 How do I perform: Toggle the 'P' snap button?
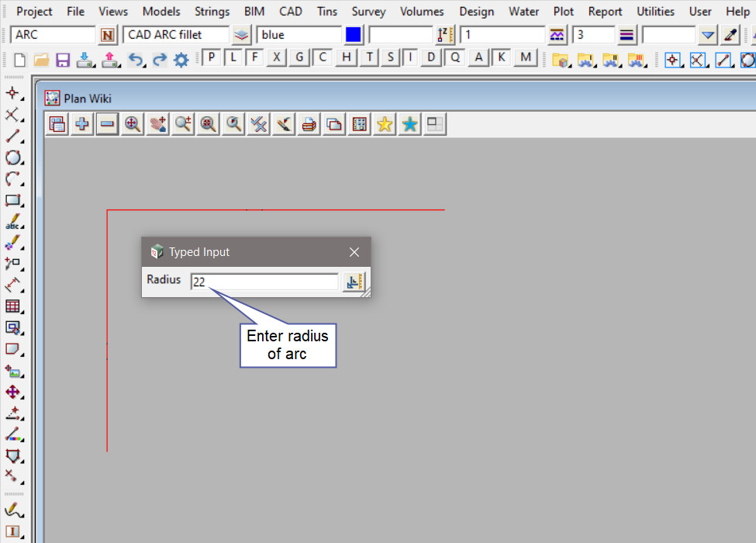[x=212, y=57]
